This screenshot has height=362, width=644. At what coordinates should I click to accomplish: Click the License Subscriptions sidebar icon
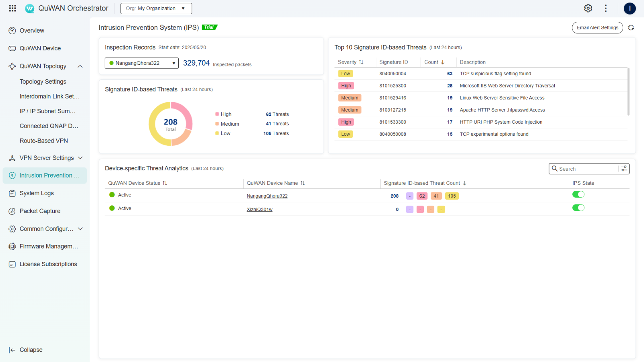point(12,264)
